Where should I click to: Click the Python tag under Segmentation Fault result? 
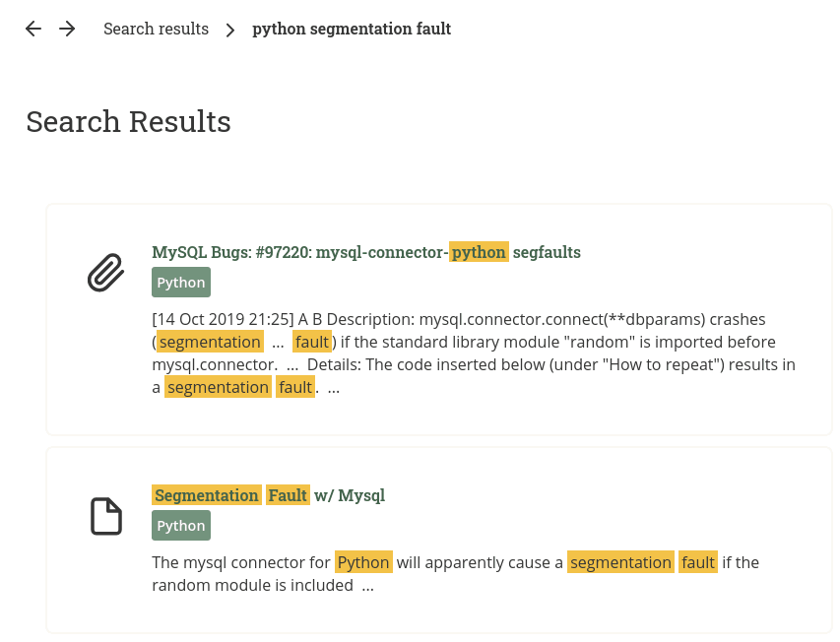181,526
